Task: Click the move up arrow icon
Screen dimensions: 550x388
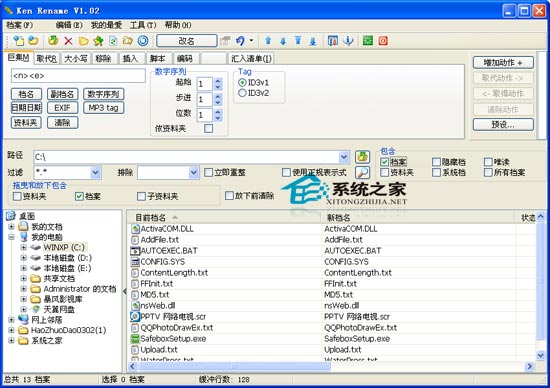Action: pos(268,41)
